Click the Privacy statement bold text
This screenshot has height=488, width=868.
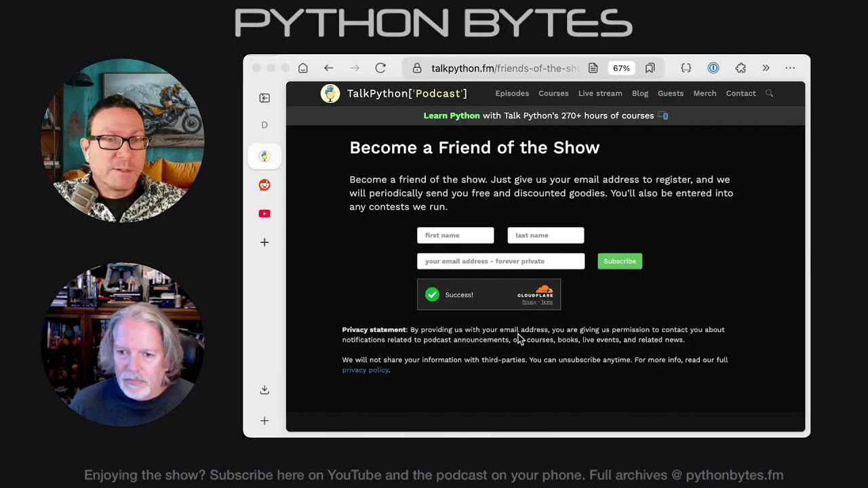pos(374,330)
